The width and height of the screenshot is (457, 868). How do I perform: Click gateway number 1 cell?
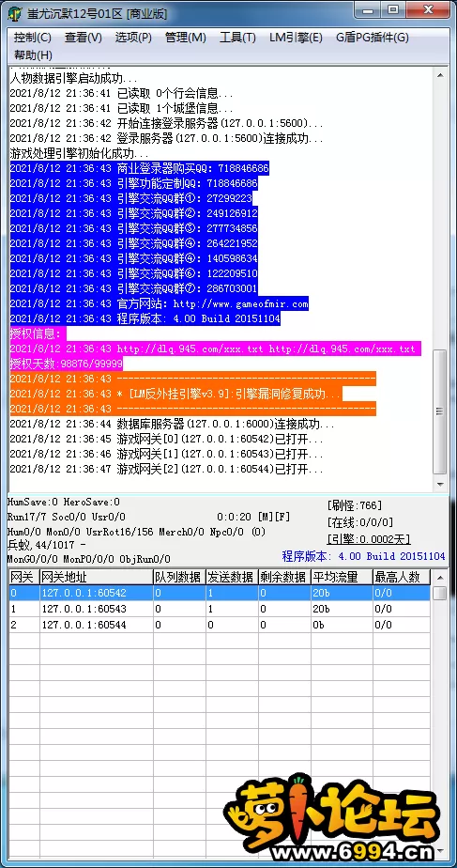pos(23,609)
